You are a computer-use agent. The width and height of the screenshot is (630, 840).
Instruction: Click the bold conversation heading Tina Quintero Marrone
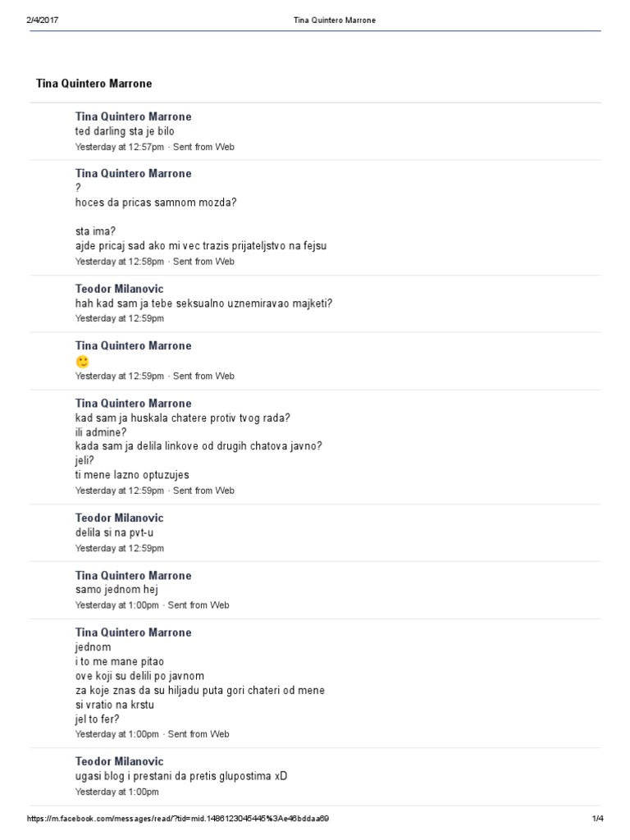(x=94, y=84)
